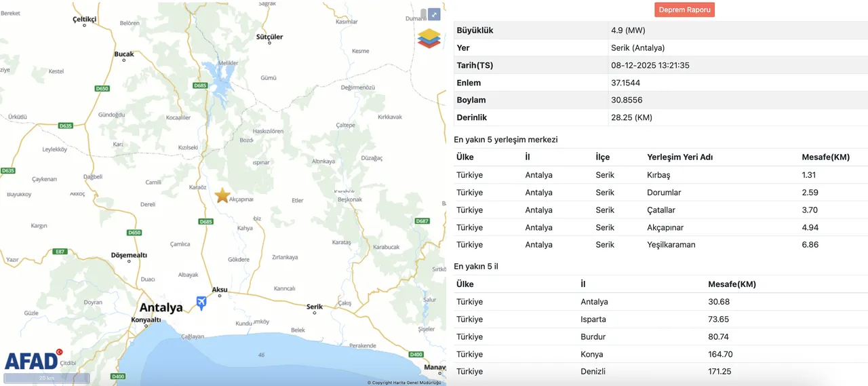
Task: Click the Döşemealtı label on map
Action: point(129,255)
